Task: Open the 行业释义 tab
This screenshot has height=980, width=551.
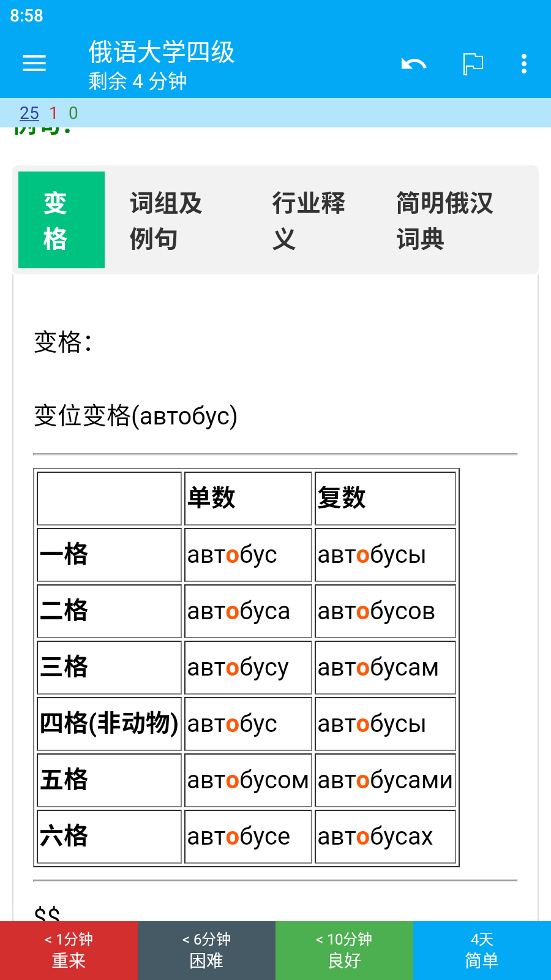Action: [x=309, y=220]
